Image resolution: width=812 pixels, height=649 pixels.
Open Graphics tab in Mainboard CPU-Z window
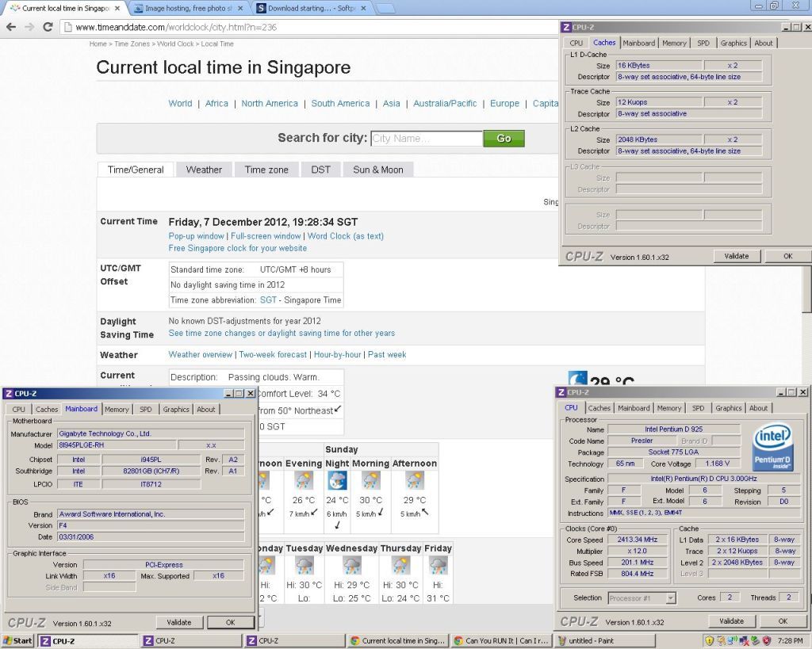point(176,410)
